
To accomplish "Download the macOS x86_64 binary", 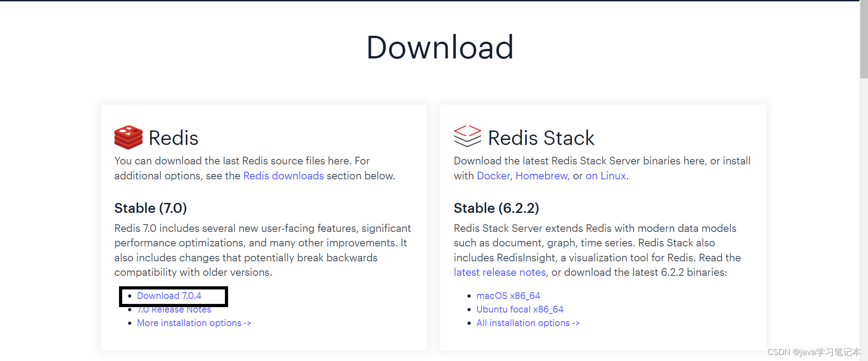I will (x=508, y=296).
